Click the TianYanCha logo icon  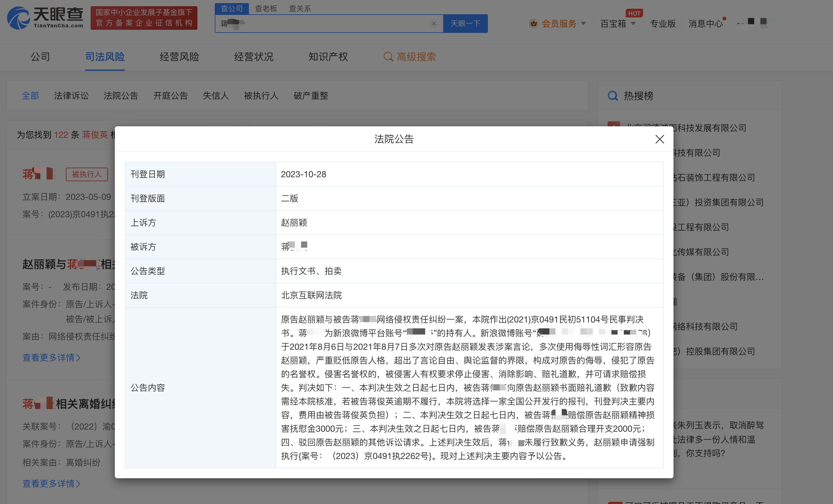(19, 18)
